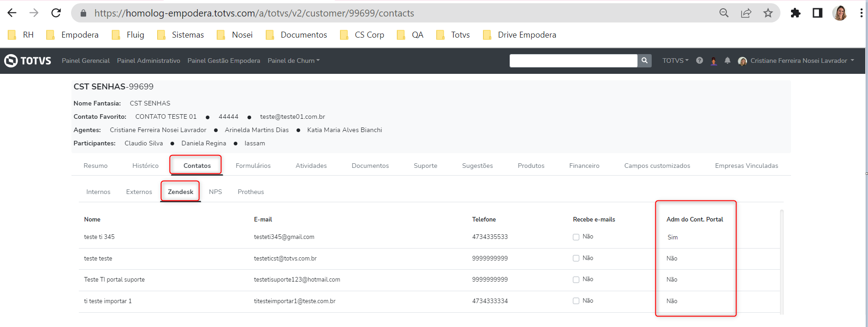Image resolution: width=868 pixels, height=327 pixels.
Task: Toggle Recebe e-mails for ti teste importar 1
Action: click(576, 301)
